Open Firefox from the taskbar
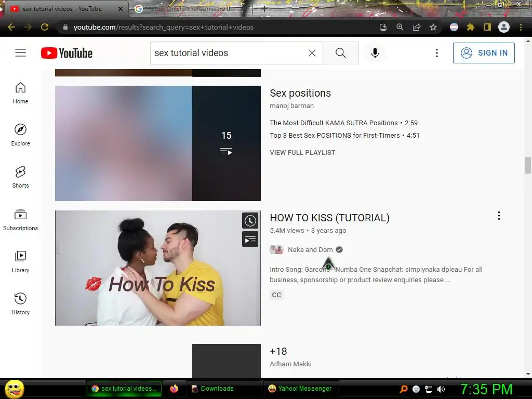 [x=174, y=389]
